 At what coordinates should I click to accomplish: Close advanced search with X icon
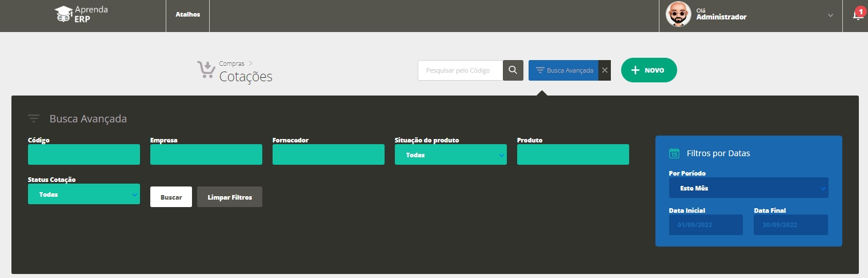click(605, 70)
